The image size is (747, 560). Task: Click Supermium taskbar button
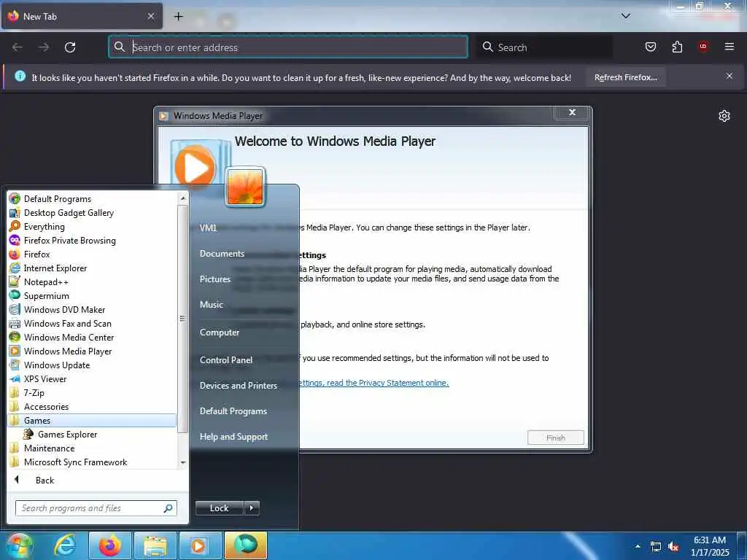point(245,545)
